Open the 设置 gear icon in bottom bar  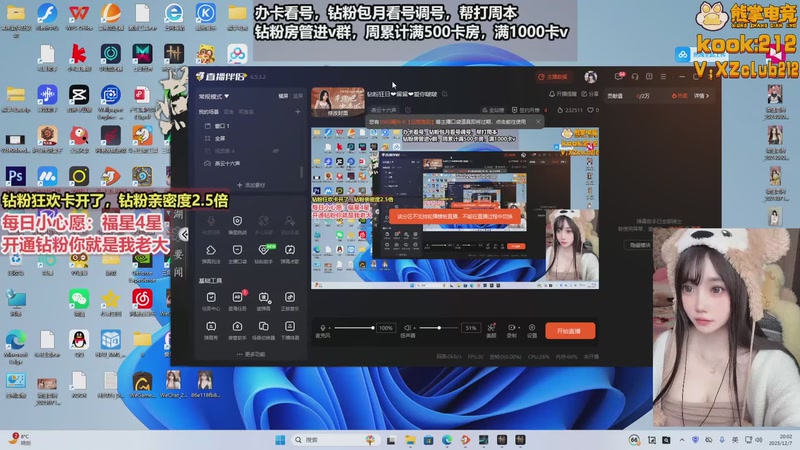point(532,330)
